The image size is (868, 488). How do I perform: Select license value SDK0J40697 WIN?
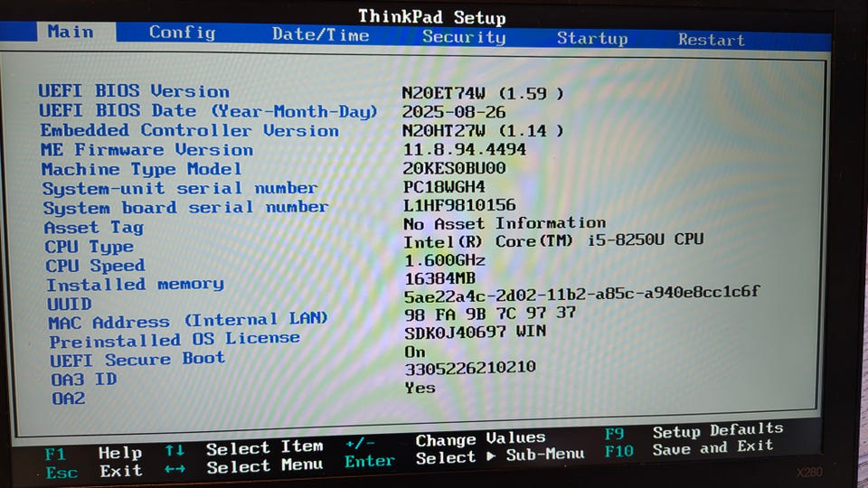point(476,333)
